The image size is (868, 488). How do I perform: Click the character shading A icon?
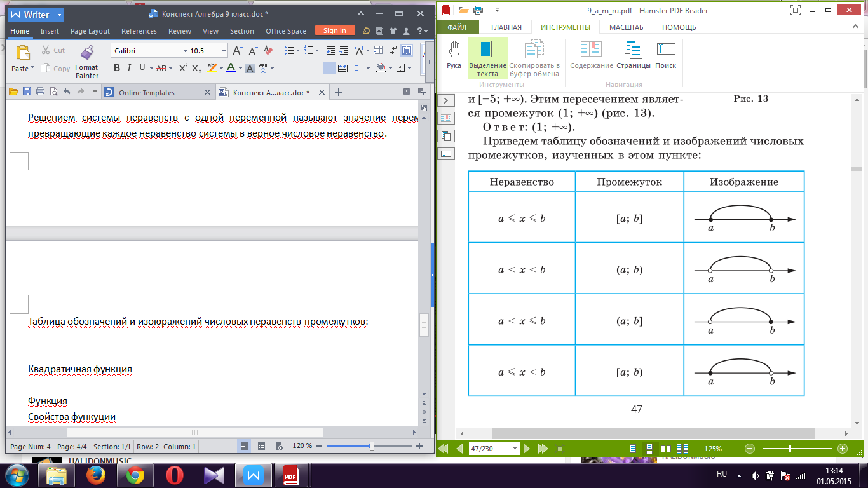tap(250, 68)
